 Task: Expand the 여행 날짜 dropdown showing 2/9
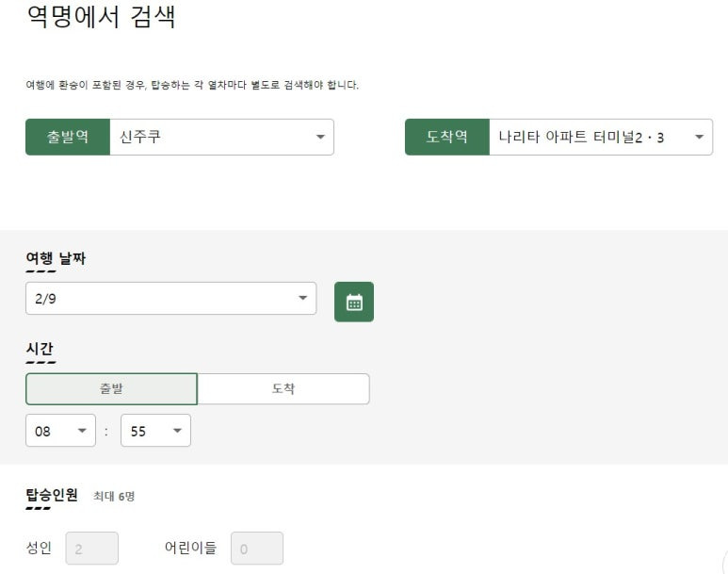coord(170,298)
